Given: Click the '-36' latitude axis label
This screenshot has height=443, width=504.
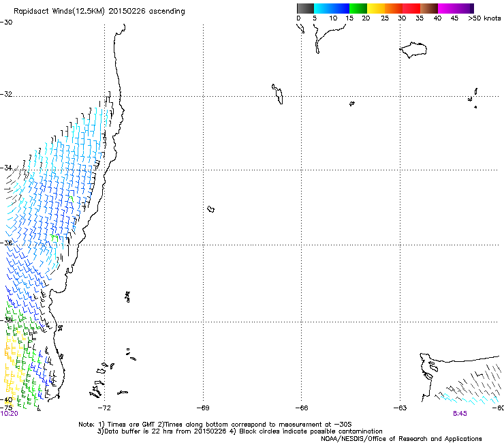Looking at the screenshot, I should pyautogui.click(x=6, y=243).
